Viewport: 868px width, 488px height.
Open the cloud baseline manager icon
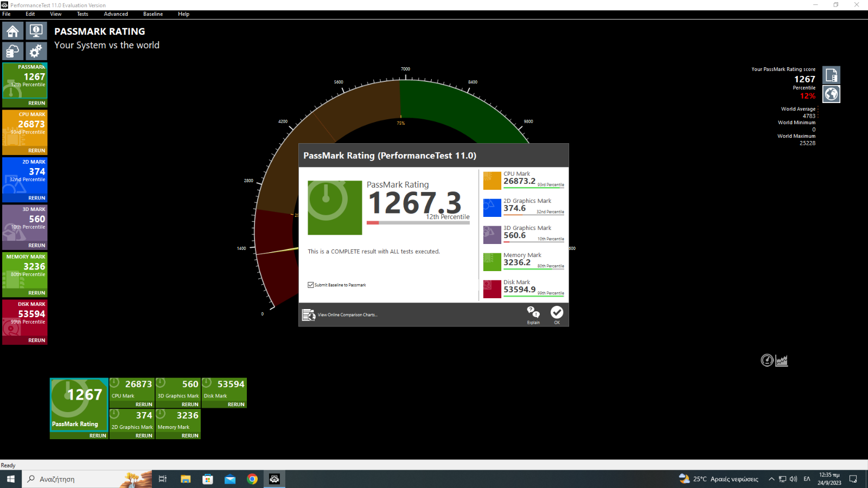pyautogui.click(x=13, y=51)
